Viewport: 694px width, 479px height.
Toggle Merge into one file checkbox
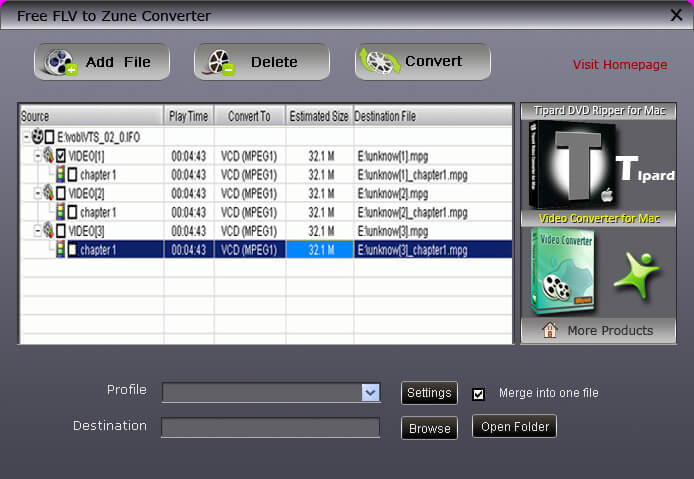coord(478,393)
